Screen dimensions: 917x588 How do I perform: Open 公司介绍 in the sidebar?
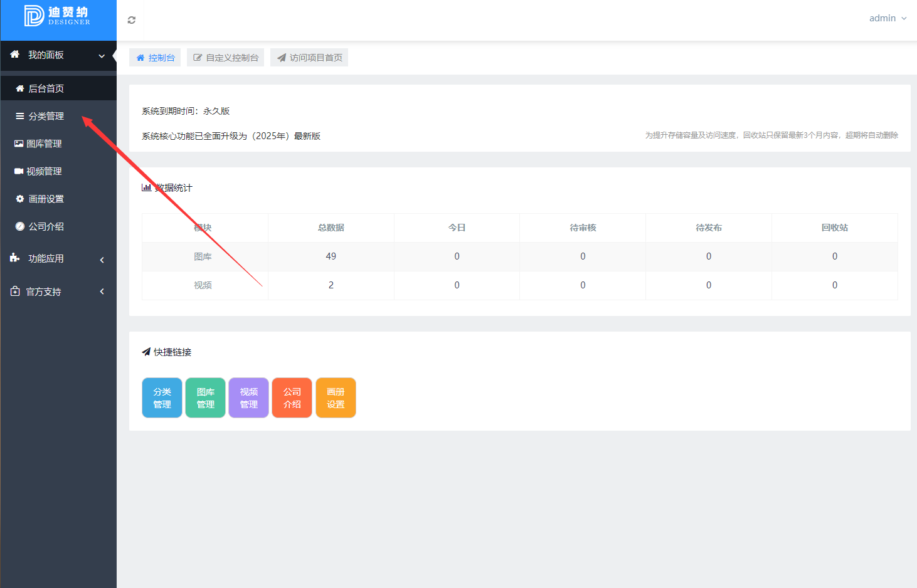pyautogui.click(x=58, y=226)
